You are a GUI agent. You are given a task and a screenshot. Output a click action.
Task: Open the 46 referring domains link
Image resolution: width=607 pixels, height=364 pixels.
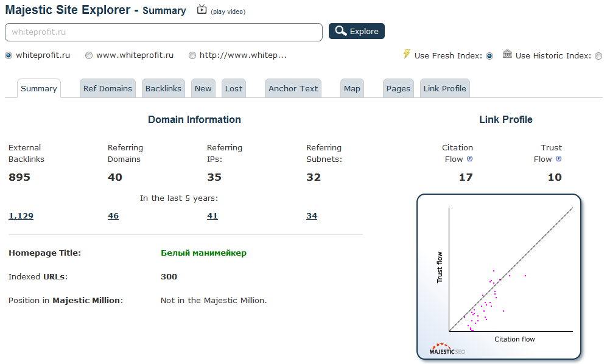click(113, 216)
